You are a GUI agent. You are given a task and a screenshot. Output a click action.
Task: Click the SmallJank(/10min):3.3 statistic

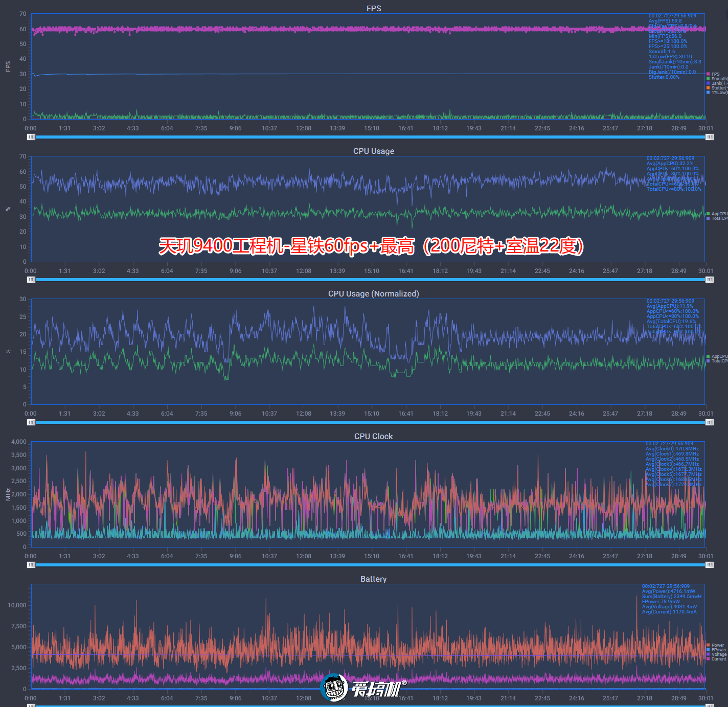[x=675, y=62]
